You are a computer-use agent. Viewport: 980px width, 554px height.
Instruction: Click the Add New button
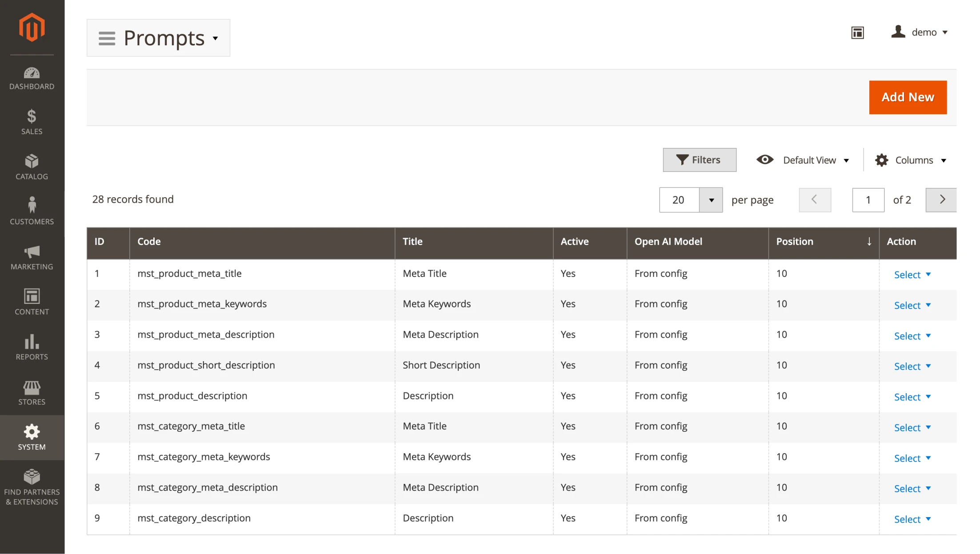908,97
